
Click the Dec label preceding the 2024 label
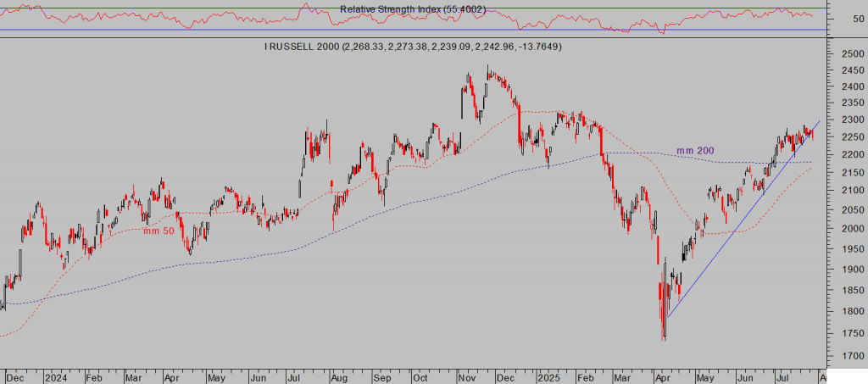pos(14,378)
